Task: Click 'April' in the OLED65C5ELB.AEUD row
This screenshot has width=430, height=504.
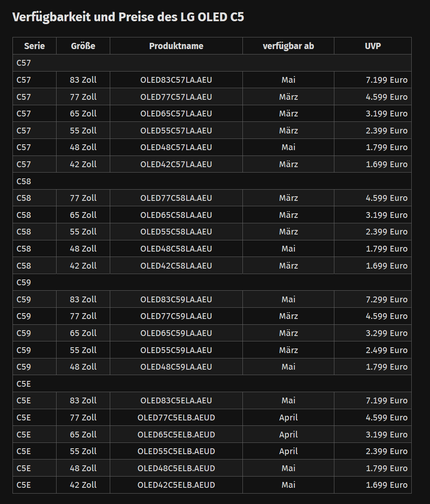Action: (x=289, y=435)
